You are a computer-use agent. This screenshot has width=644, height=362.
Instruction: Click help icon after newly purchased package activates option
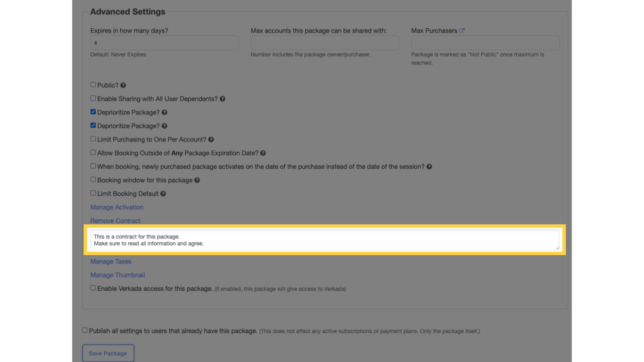(x=429, y=166)
